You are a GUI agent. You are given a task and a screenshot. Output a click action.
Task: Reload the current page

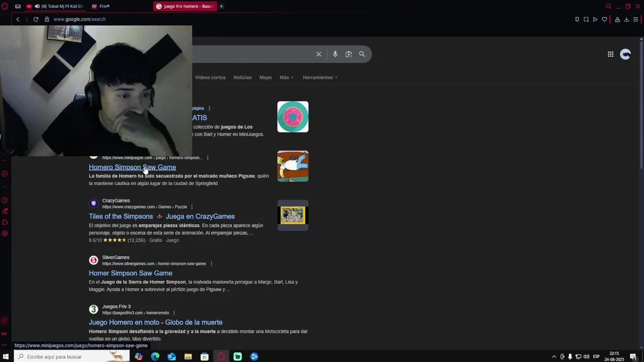[x=36, y=19]
